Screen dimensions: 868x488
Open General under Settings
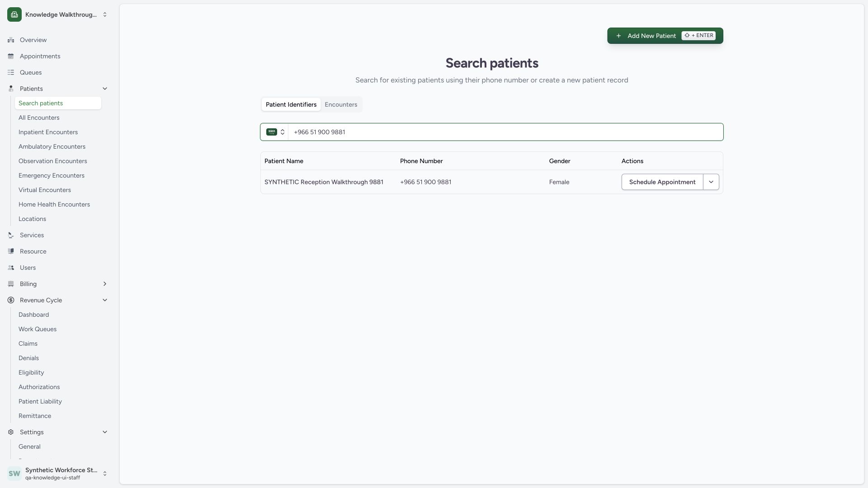58,446
